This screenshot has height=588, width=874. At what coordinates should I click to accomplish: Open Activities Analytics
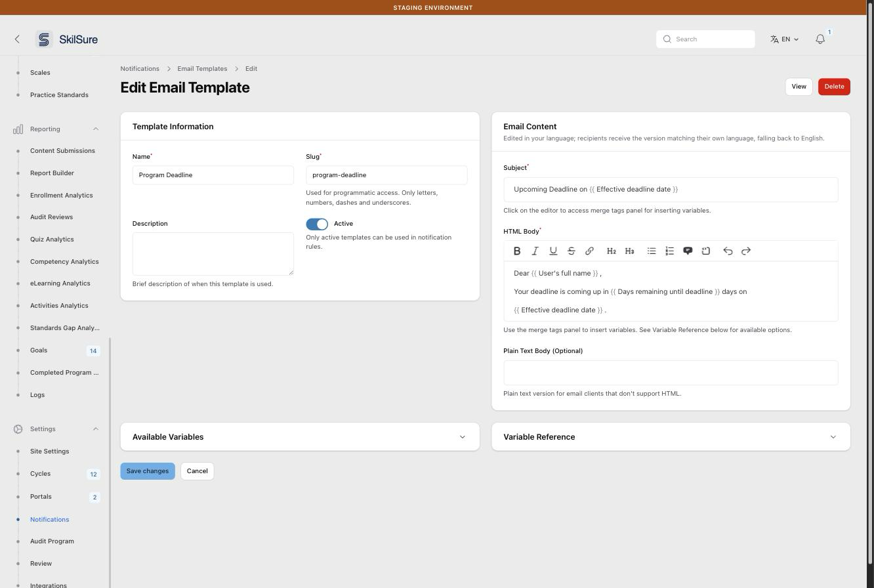(x=59, y=306)
